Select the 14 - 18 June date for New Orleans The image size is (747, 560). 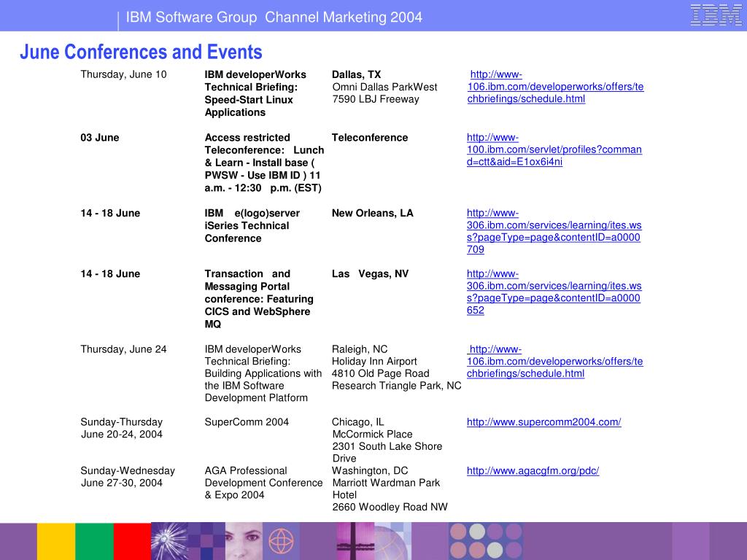110,214
